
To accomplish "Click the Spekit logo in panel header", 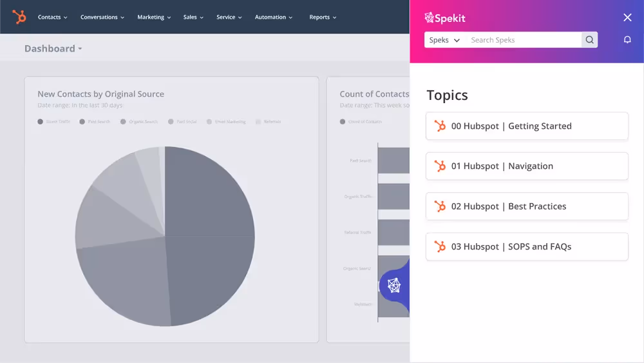I will (x=445, y=17).
